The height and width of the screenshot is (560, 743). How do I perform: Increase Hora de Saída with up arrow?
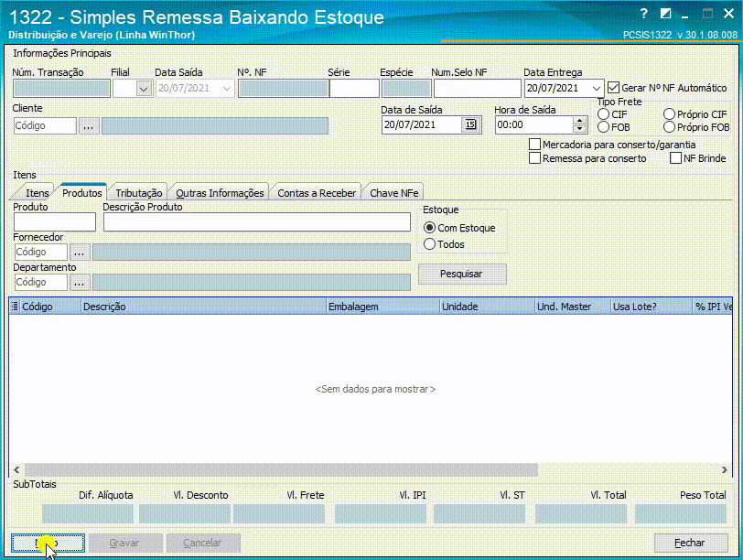point(579,121)
